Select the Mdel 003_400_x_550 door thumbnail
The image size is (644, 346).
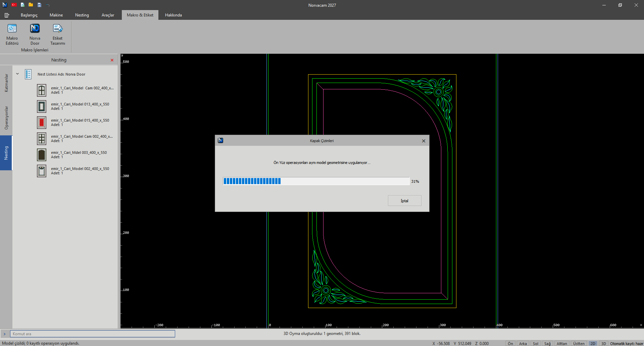tap(42, 155)
